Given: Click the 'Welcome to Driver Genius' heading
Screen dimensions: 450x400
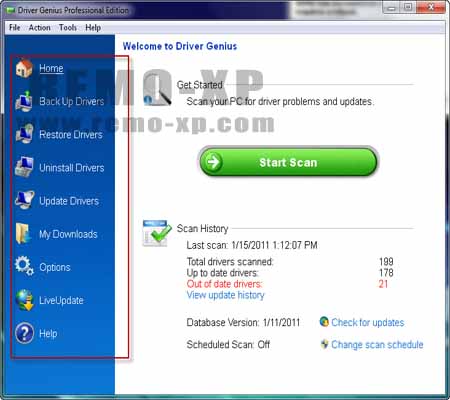Looking at the screenshot, I should 180,46.
